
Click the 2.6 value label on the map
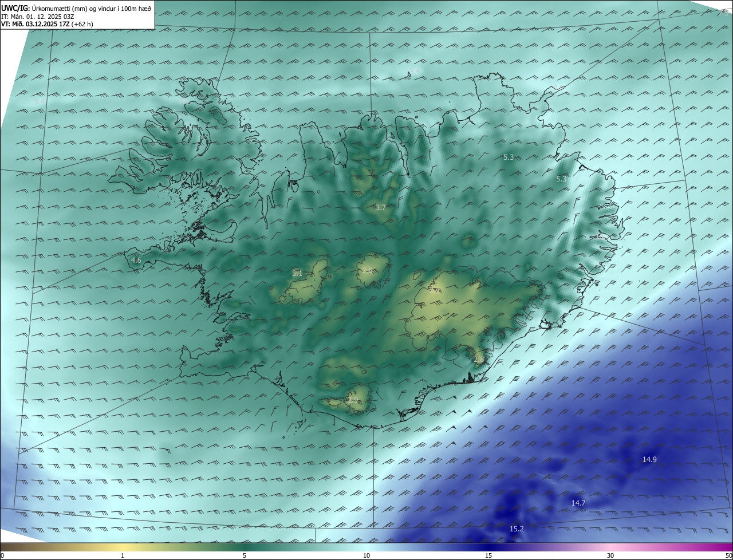[x=367, y=270]
